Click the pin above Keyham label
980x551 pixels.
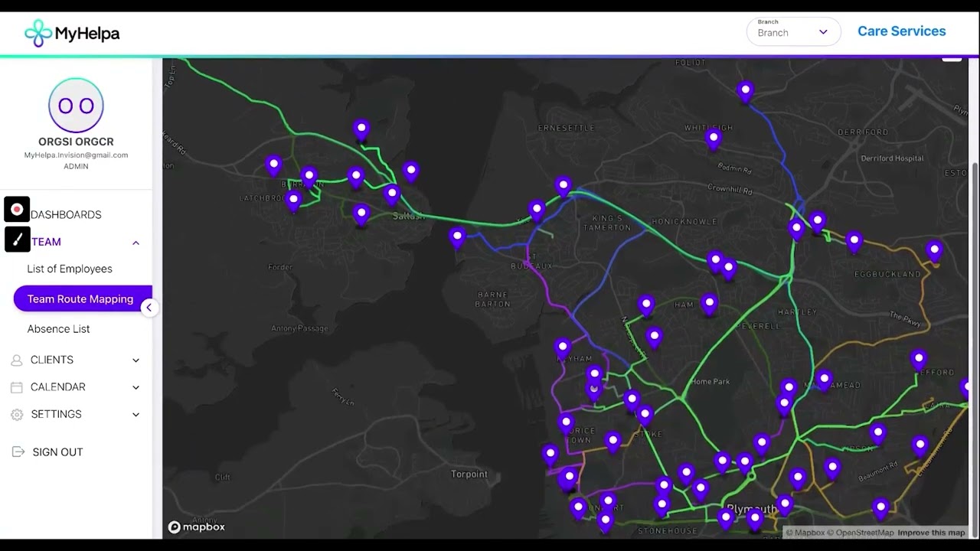pos(563,349)
